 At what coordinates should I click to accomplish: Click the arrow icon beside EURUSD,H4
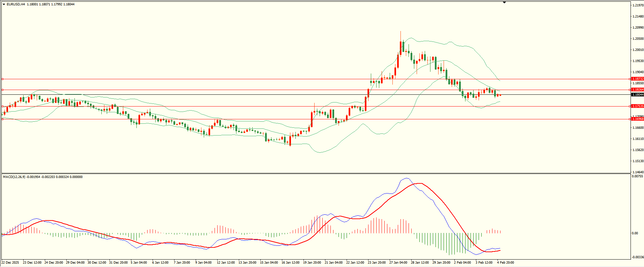4,4
